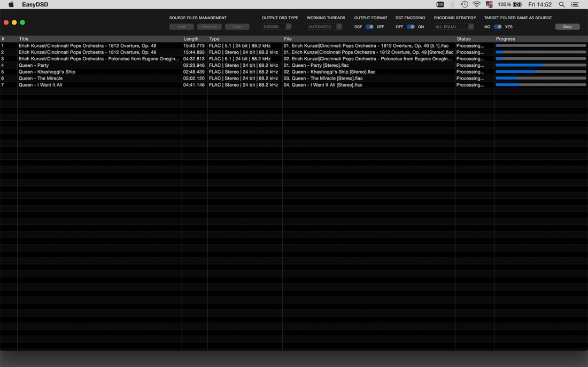Image resolution: width=588 pixels, height=367 pixels.
Task: Click the Add source files button
Action: click(x=182, y=27)
